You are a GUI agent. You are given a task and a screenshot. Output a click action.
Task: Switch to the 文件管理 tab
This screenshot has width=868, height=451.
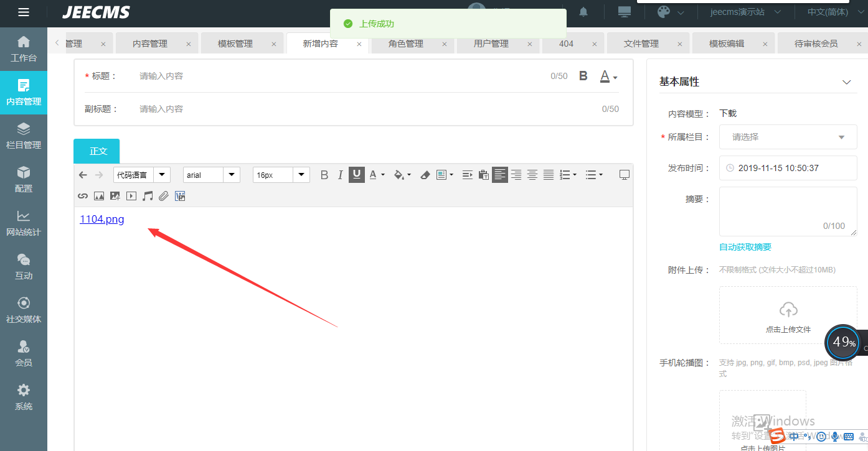(x=641, y=44)
